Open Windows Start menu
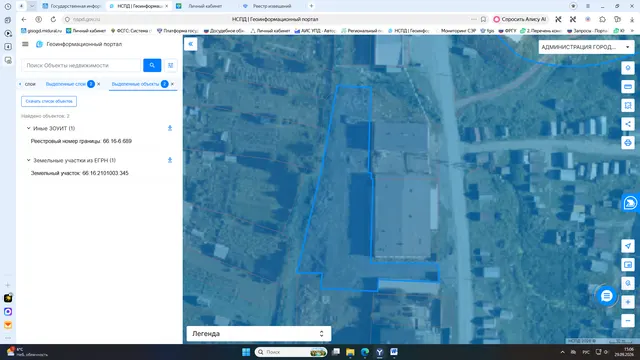The image size is (640, 360). 246,352
